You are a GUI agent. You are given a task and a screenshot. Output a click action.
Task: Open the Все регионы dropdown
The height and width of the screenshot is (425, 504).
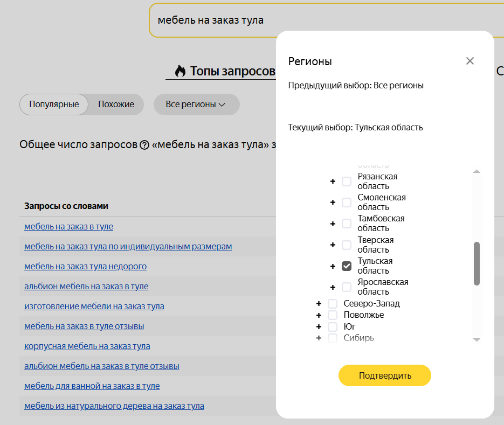tap(196, 104)
